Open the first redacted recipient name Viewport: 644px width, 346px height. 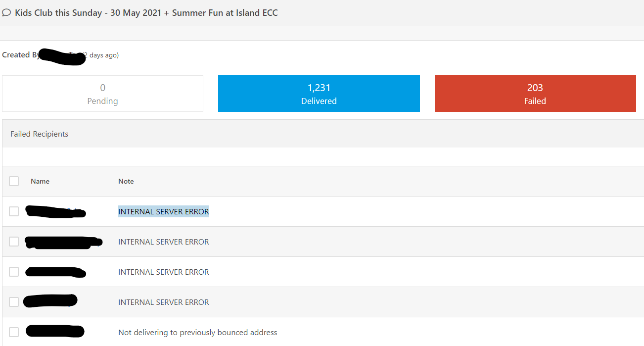pos(56,211)
